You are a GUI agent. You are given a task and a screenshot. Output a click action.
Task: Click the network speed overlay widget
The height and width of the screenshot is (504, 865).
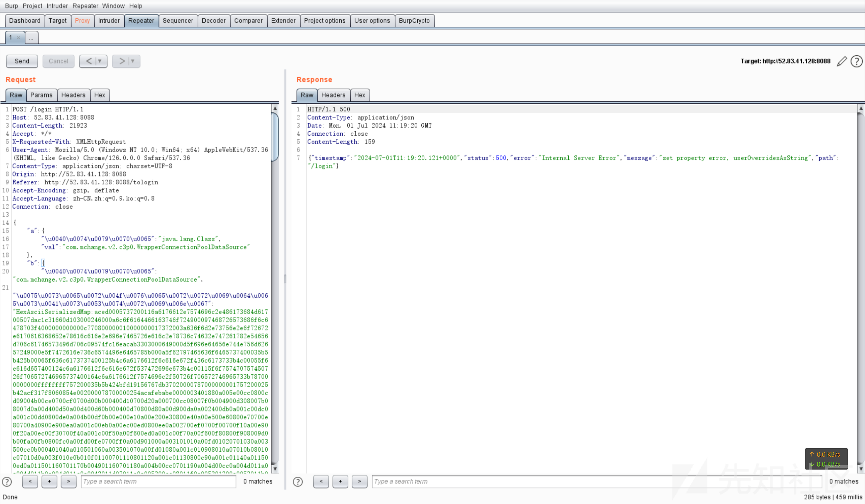(826, 459)
